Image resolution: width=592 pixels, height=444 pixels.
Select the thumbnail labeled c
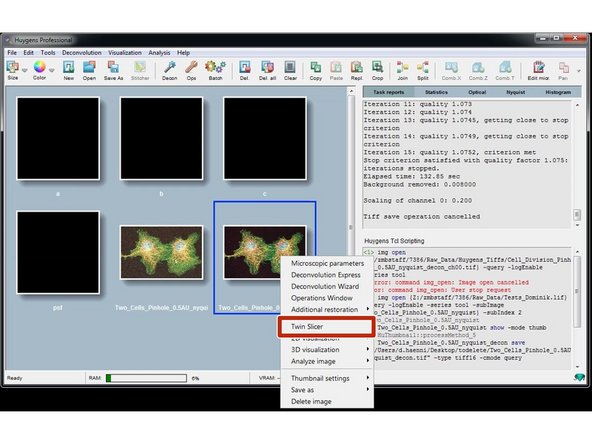pyautogui.click(x=265, y=139)
